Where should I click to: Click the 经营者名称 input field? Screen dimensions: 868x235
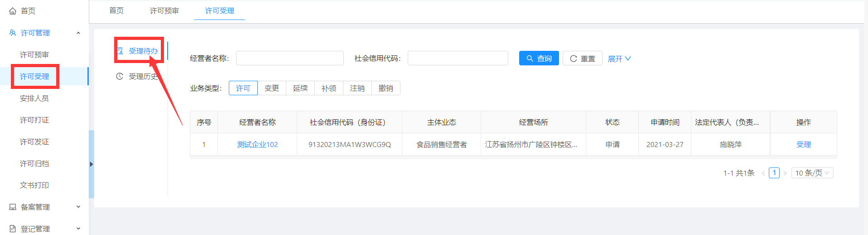coord(289,58)
